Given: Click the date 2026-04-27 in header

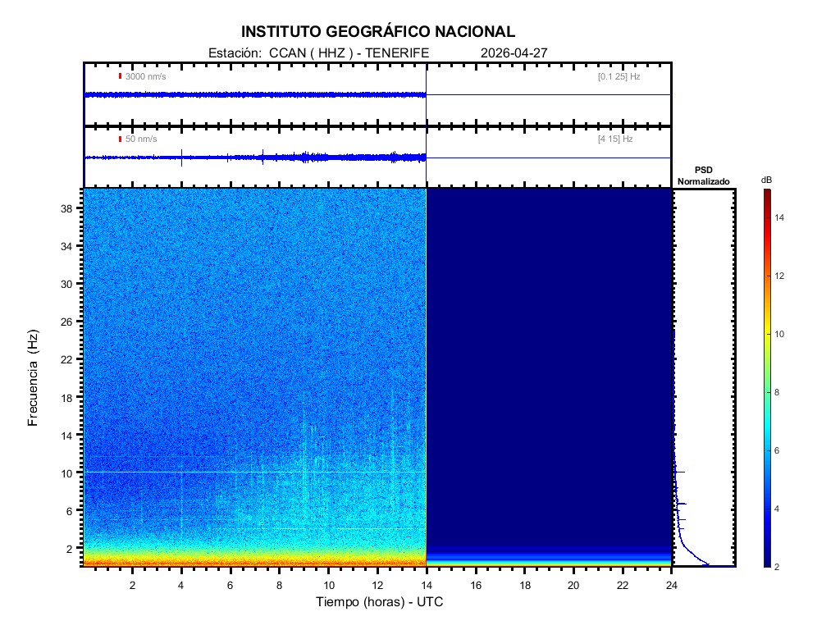Looking at the screenshot, I should coord(514,52).
